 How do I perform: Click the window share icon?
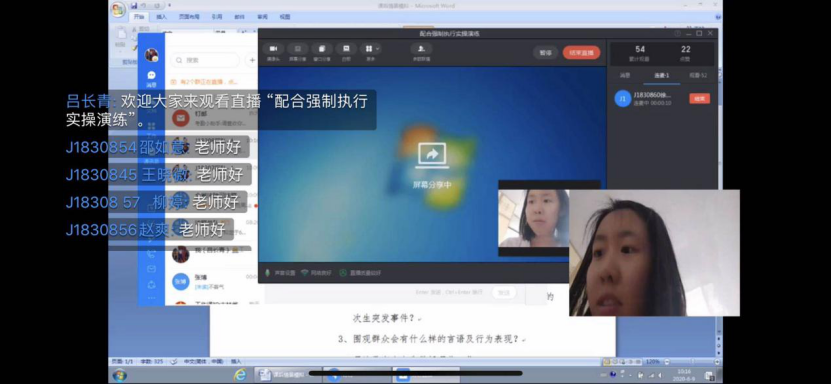(322, 49)
